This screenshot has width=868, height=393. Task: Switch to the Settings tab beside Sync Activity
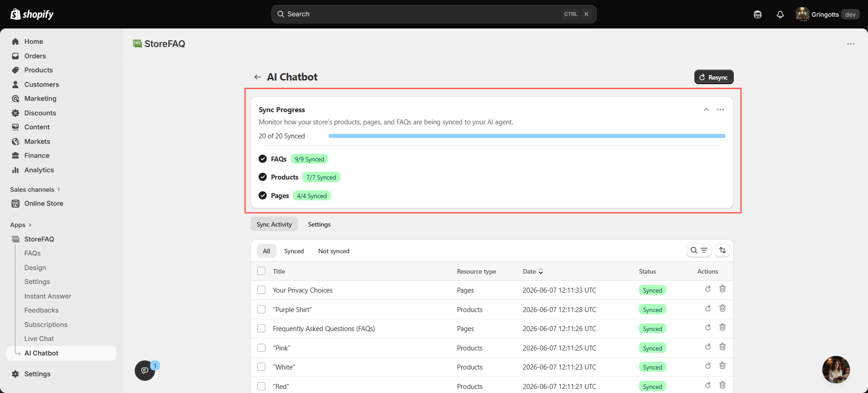[x=319, y=224]
